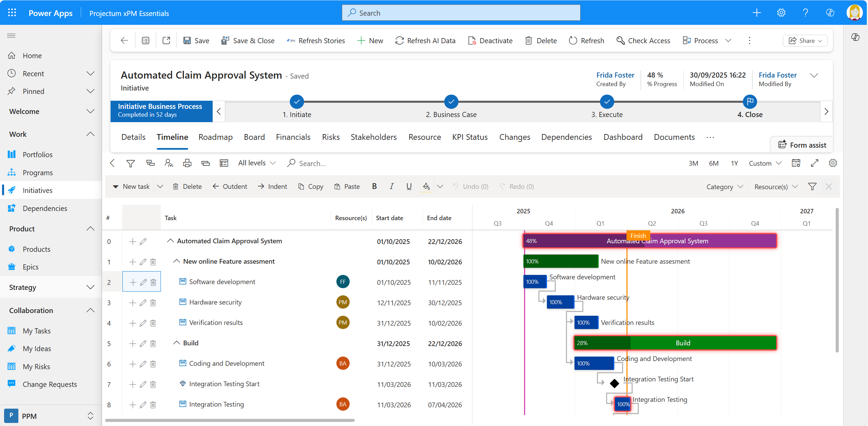Toggle underline formatting in the task toolbar
Viewport: 868px width, 426px height.
(x=408, y=186)
